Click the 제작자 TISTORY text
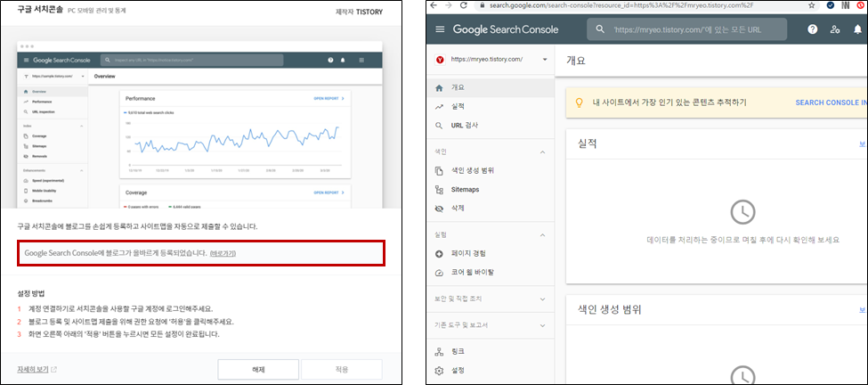Screen dimensions: 868x385 [360, 12]
